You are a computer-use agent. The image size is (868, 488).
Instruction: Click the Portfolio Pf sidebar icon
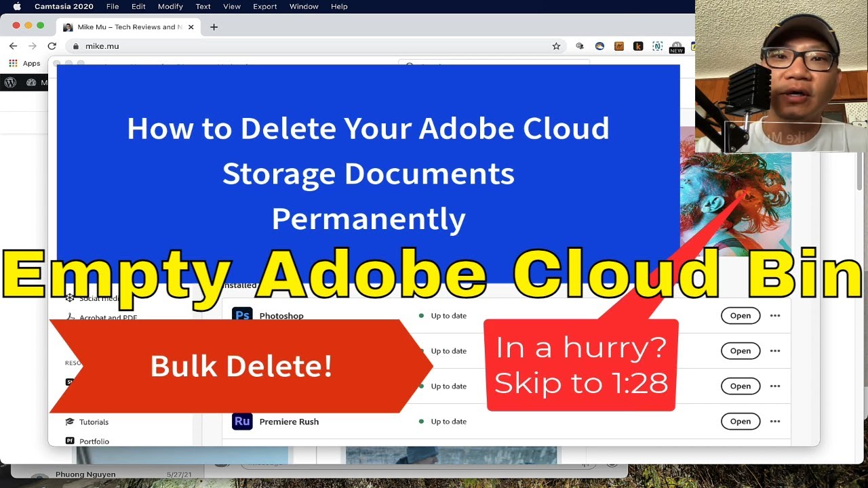click(x=69, y=441)
